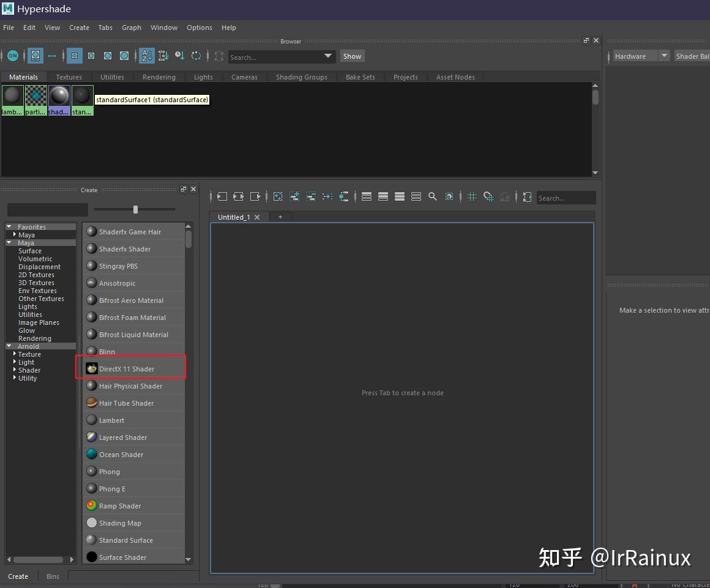Select shaderGlow material swatch

[59, 100]
